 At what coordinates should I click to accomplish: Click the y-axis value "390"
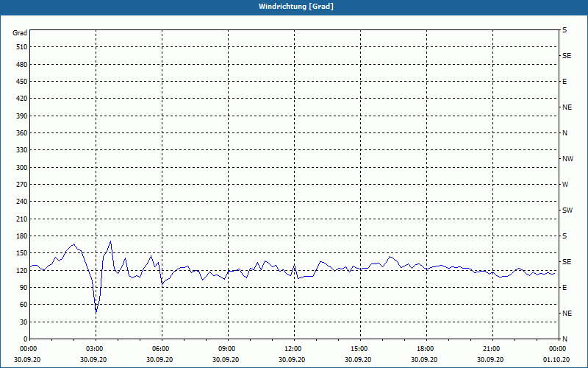[22, 116]
